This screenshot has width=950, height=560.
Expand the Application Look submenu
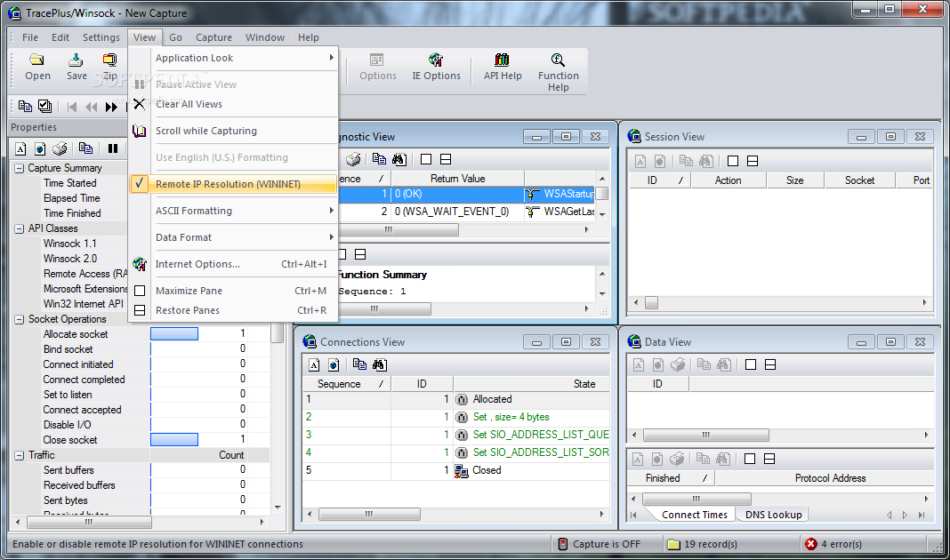[233, 58]
